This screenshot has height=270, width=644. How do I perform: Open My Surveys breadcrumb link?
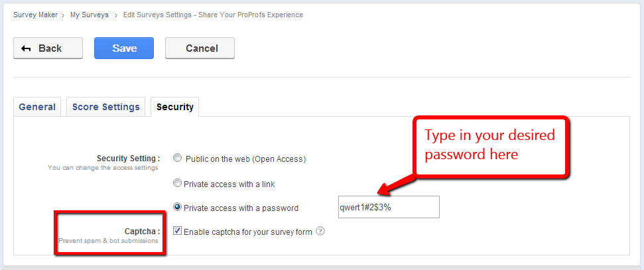(90, 15)
